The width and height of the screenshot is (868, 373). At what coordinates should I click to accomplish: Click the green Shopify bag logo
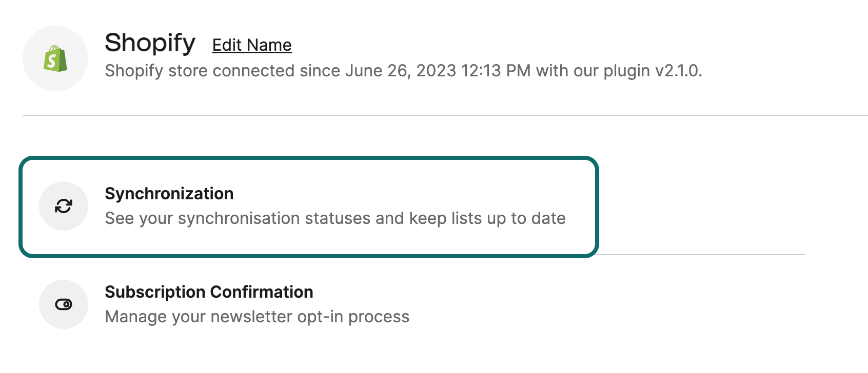pos(55,58)
